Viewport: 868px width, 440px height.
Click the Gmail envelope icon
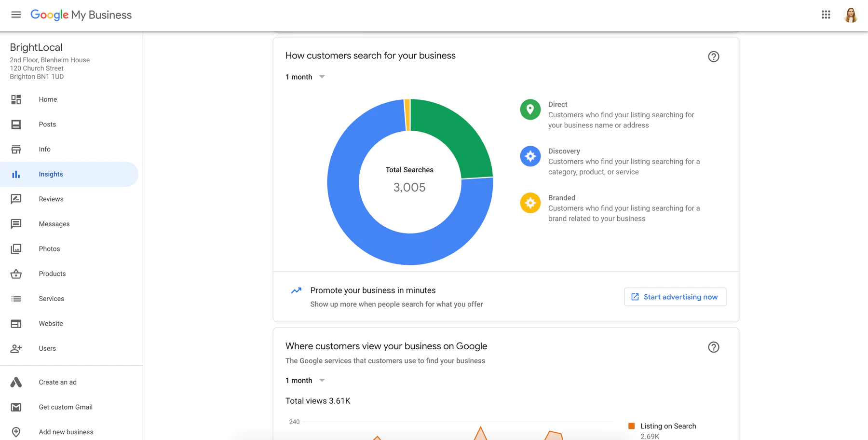(16, 407)
